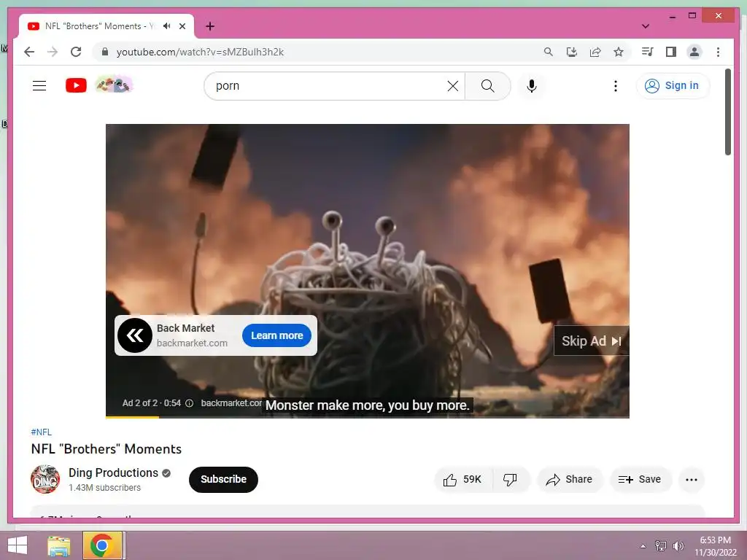The image size is (747, 560).
Task: Open media controls in Chrome toolbar
Action: (x=648, y=52)
